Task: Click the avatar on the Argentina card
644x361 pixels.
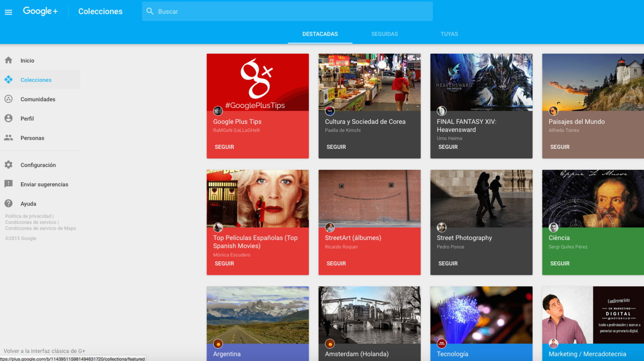Action: 218,344
